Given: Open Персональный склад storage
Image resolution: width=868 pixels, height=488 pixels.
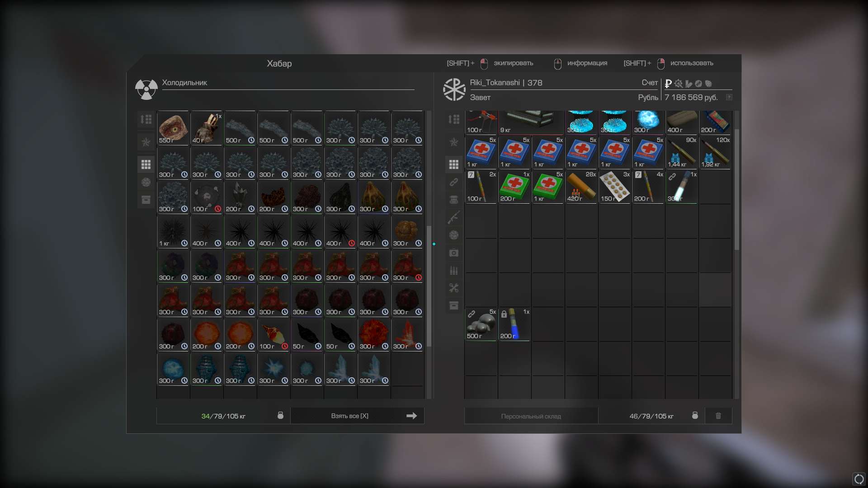Looking at the screenshot, I should point(531,416).
